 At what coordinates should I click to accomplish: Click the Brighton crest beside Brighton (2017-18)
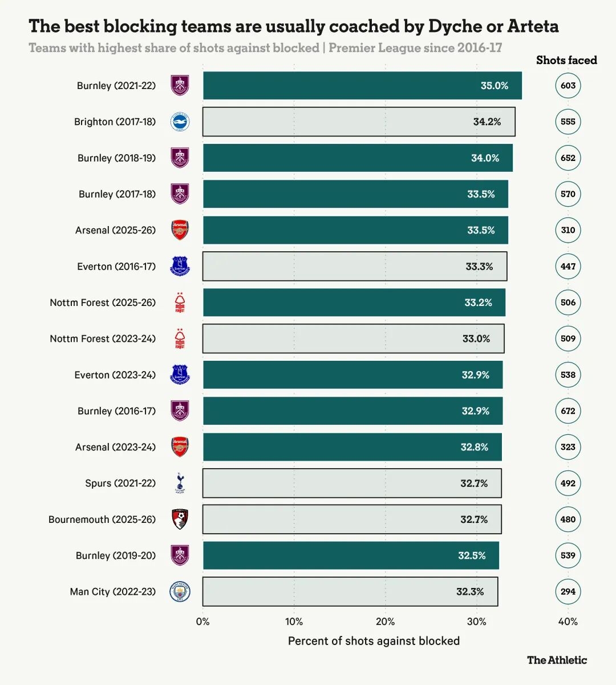(180, 122)
